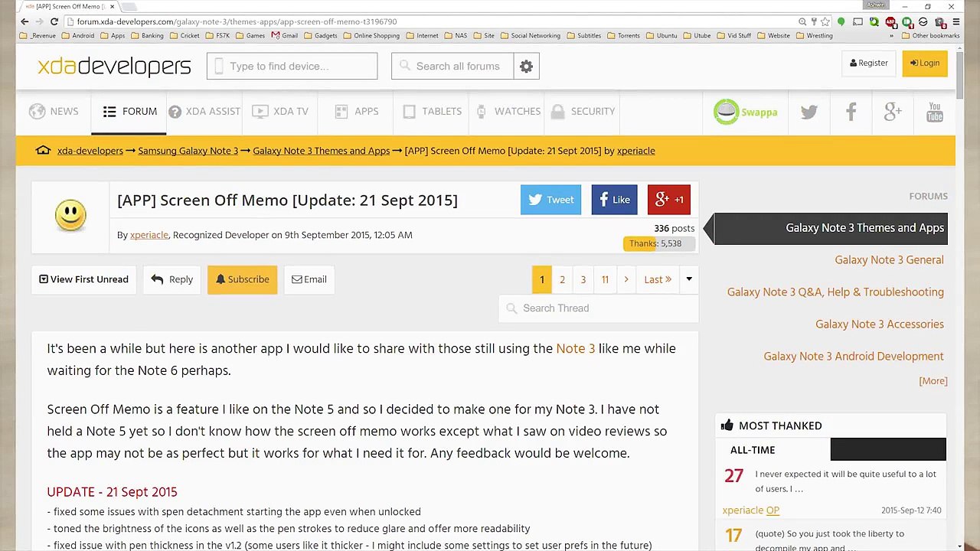This screenshot has height=551, width=980.
Task: Click the xda developers logo
Action: [114, 67]
